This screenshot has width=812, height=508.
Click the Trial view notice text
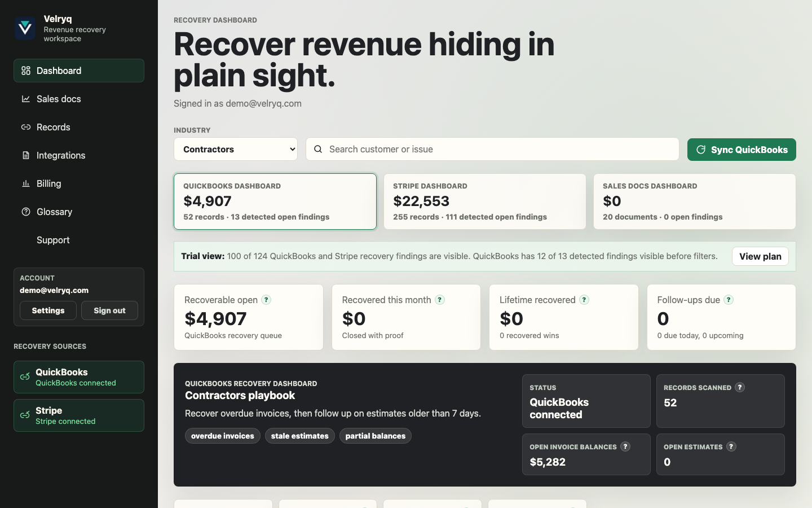point(449,256)
